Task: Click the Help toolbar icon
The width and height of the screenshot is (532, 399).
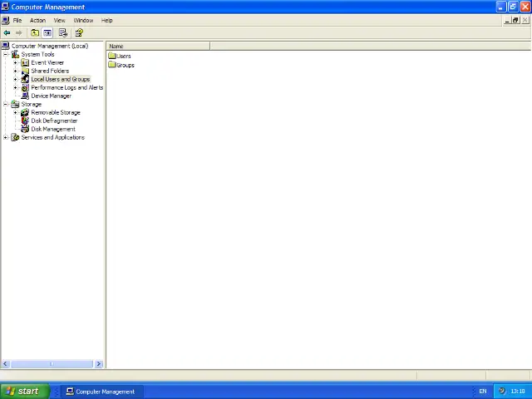Action: (79, 33)
